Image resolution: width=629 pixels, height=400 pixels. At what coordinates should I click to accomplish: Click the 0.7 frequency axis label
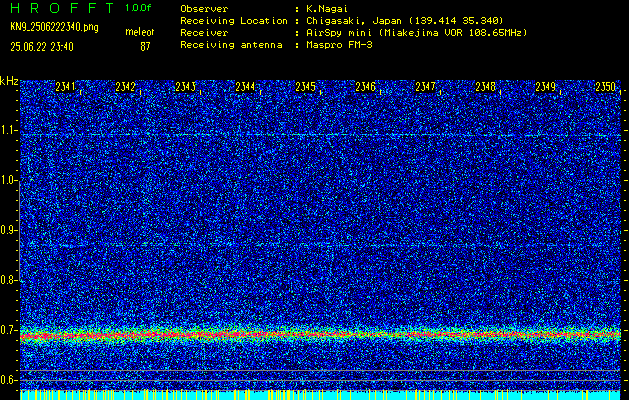pos(8,330)
